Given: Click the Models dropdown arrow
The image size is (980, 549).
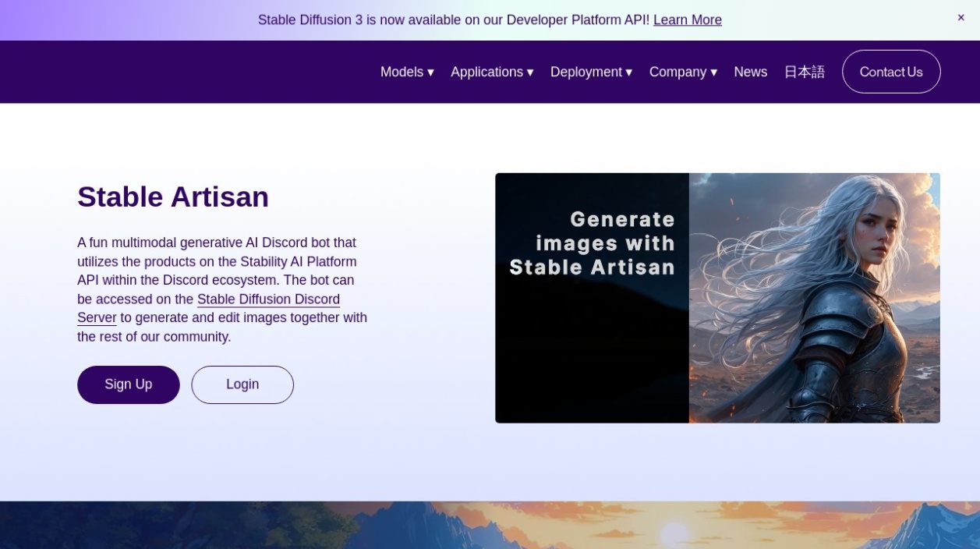Looking at the screenshot, I should tap(430, 72).
